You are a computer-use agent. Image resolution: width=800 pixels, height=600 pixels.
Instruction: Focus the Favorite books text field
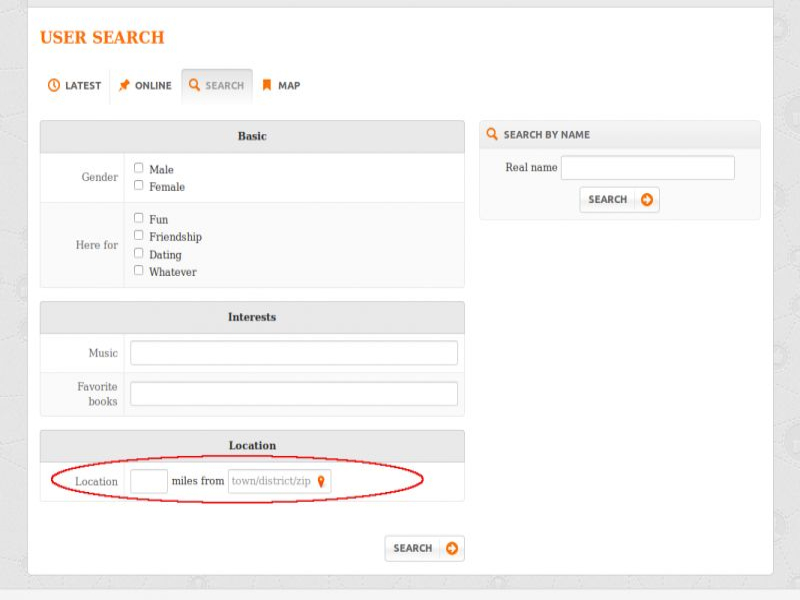tap(293, 394)
